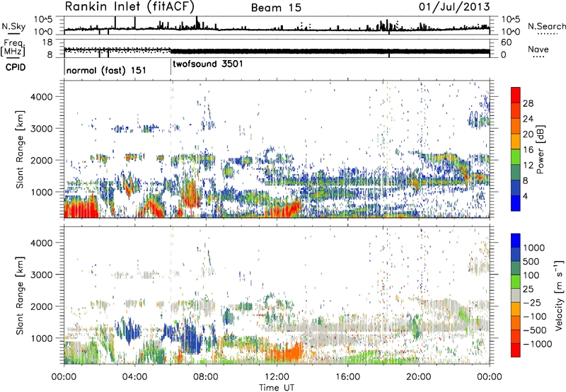The width and height of the screenshot is (566, 392).
Task: Click the red top segment of Power colorbar
Action: tap(516, 95)
